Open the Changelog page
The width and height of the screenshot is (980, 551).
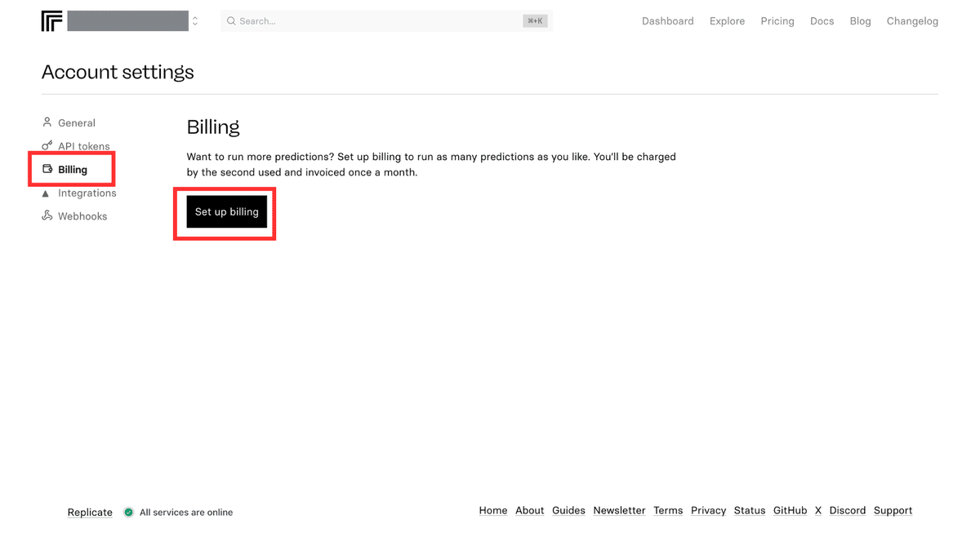pos(912,21)
